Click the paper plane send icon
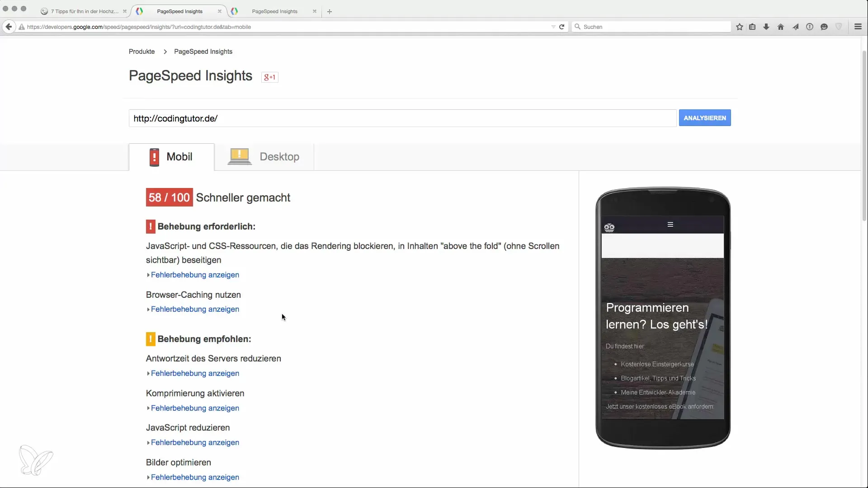This screenshot has height=488, width=868. click(x=795, y=27)
